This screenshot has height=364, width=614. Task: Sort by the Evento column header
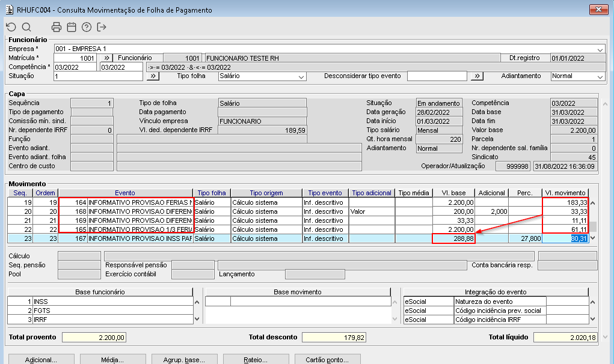pos(125,193)
